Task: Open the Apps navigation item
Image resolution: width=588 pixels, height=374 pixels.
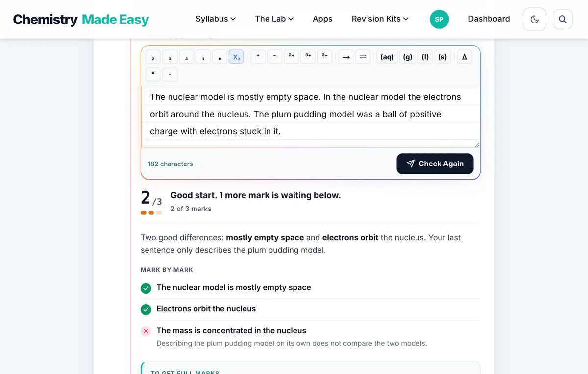Action: pyautogui.click(x=322, y=19)
